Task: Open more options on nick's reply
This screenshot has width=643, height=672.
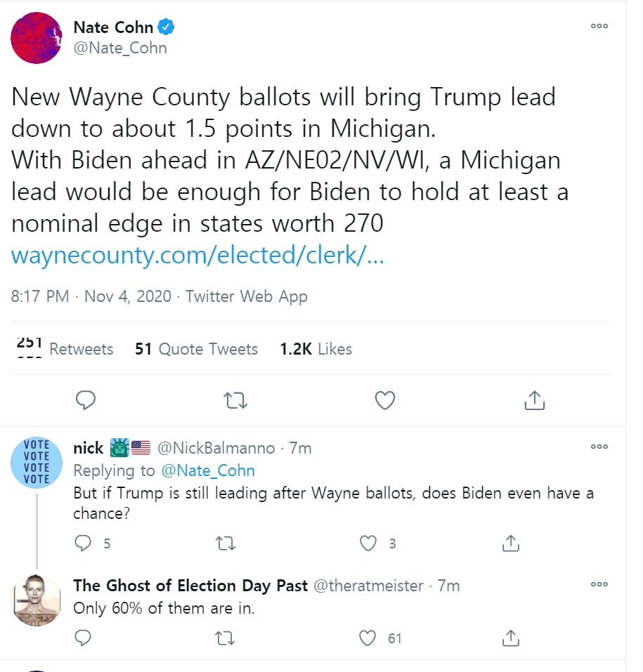Action: tap(599, 447)
